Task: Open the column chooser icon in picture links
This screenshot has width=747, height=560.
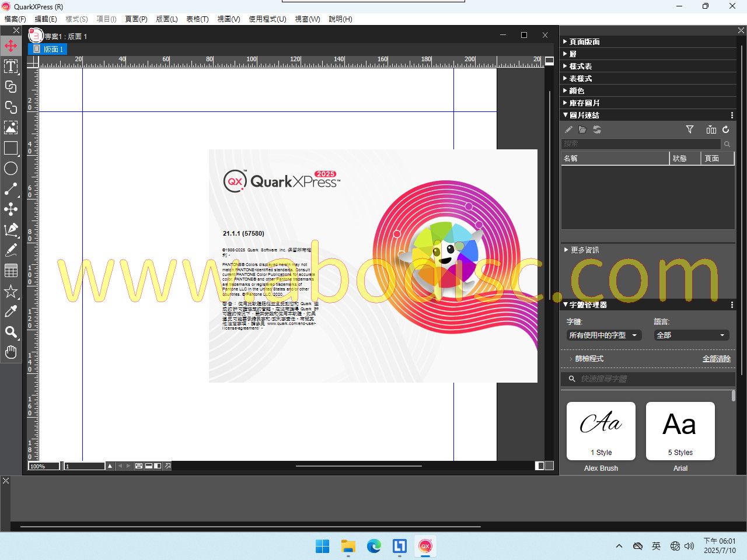Action: click(711, 129)
